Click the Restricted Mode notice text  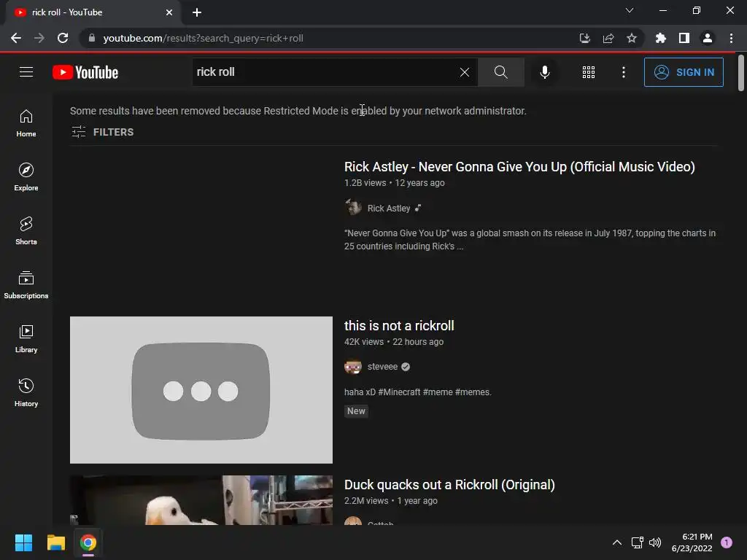pyautogui.click(x=298, y=111)
